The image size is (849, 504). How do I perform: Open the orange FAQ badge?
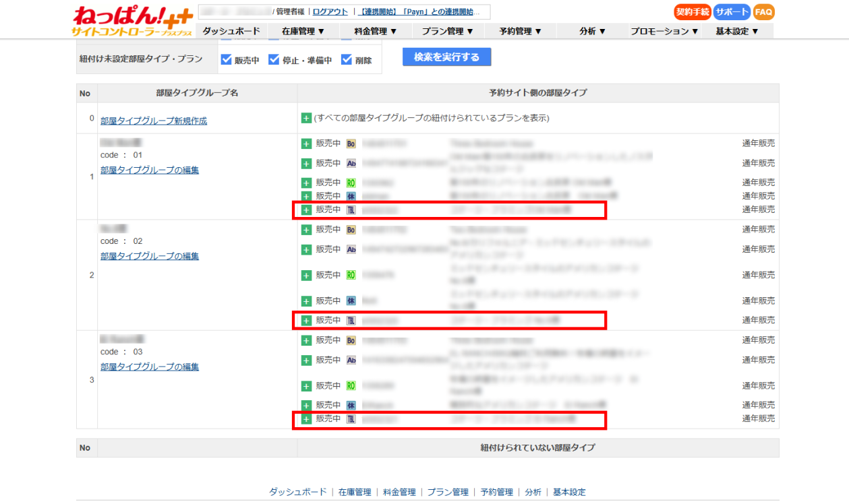pyautogui.click(x=764, y=12)
